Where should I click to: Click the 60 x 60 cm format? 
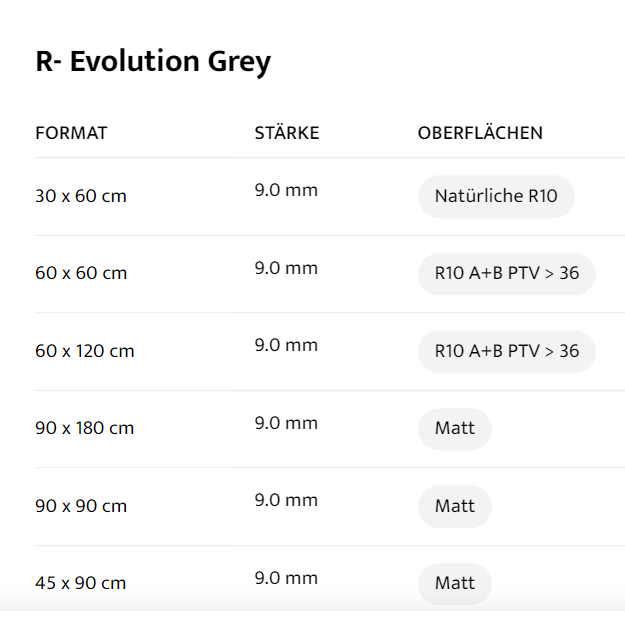[x=81, y=274]
